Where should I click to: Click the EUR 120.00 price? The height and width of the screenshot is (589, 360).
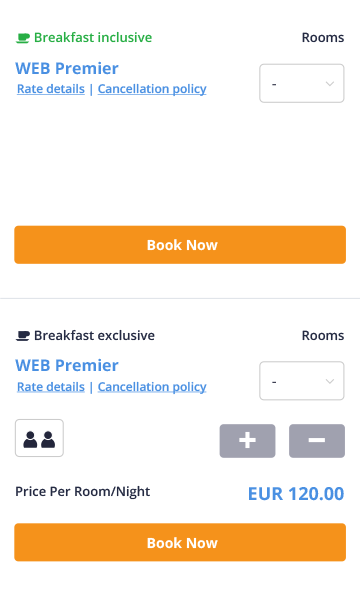coord(296,494)
